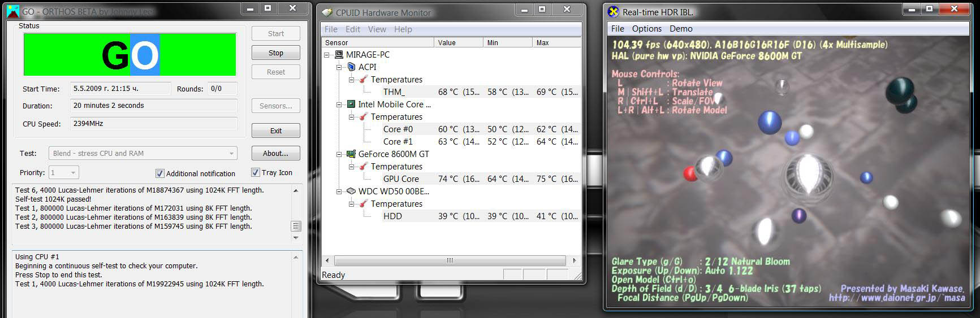The image size is (980, 318).
Task: Click thermometer icon under Intel Mobile Core
Action: pyautogui.click(x=364, y=117)
